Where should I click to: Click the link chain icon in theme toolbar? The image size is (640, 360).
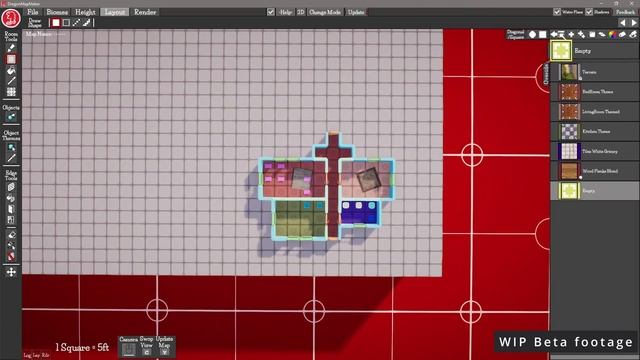tap(602, 35)
